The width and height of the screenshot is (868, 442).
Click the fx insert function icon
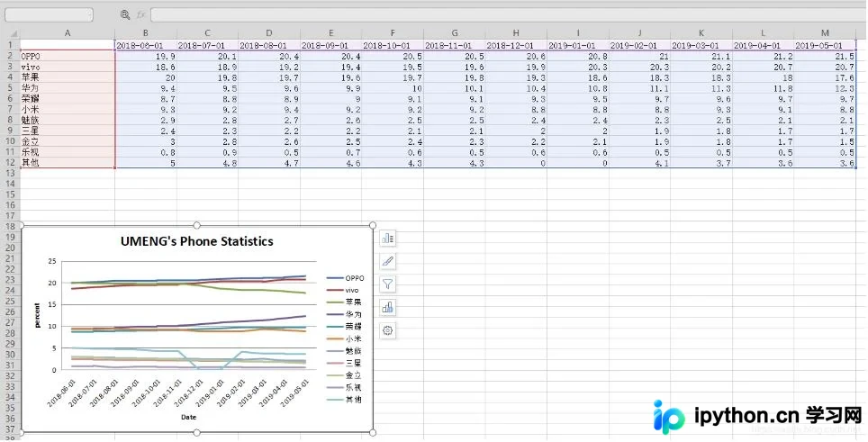(141, 15)
